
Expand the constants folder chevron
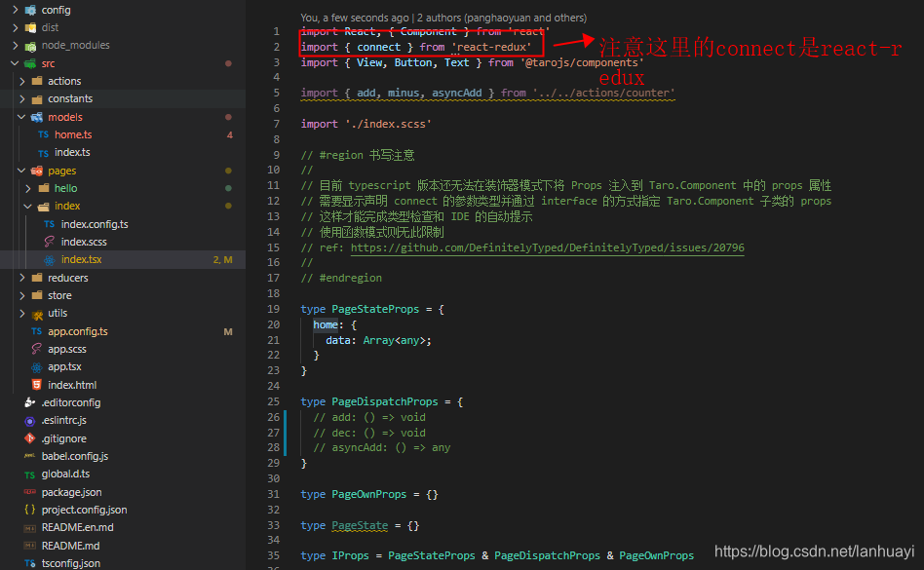point(22,98)
